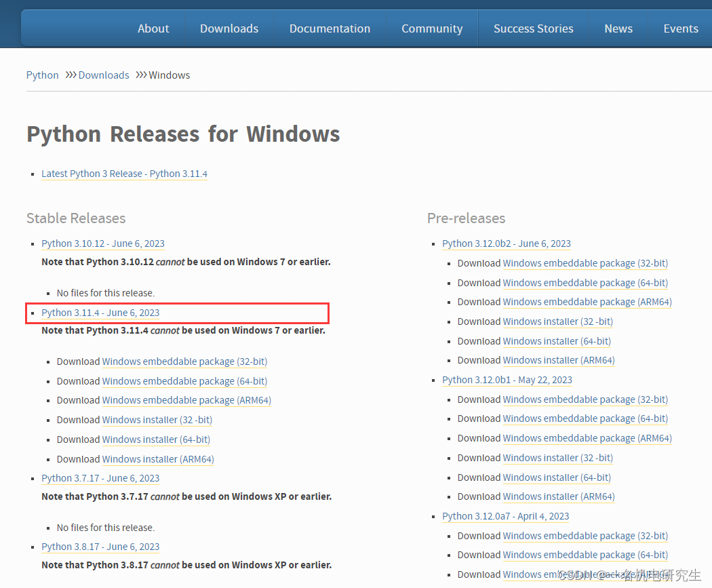Download 3.11.4 embeddable package (32-bit)
712x588 pixels.
[184, 361]
